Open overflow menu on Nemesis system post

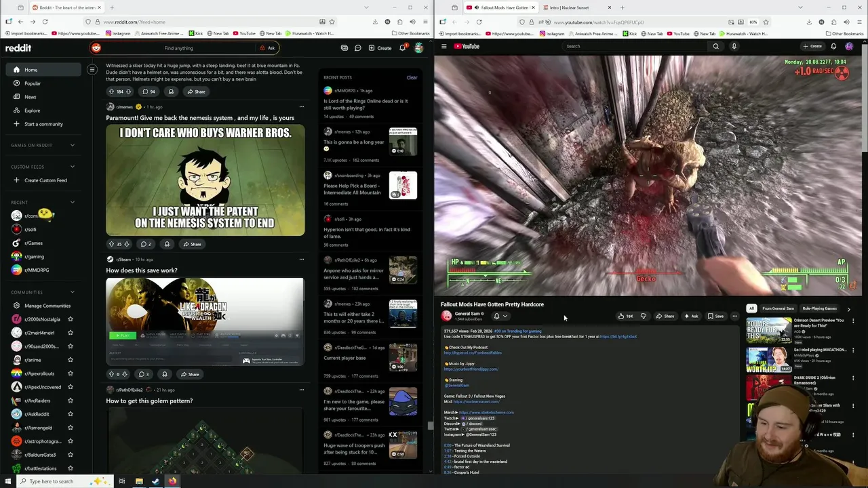(x=302, y=106)
